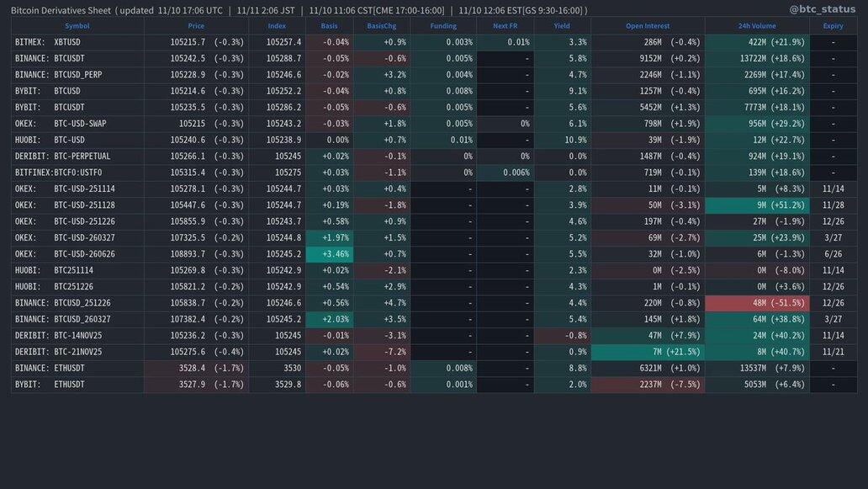Select the 24h Volume column header
This screenshot has height=489, width=868.
[757, 26]
